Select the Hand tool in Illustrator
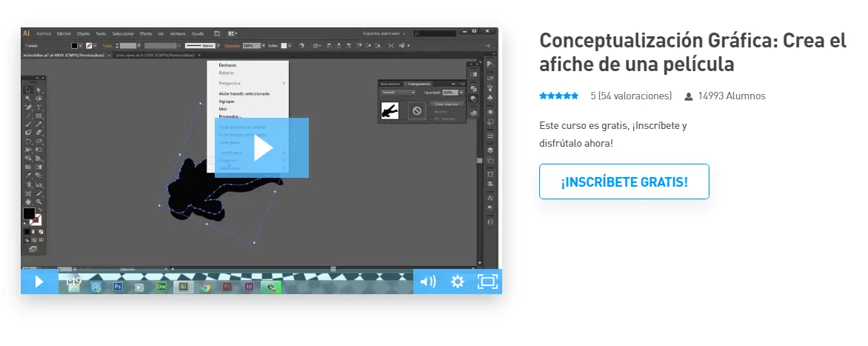The image size is (868, 346). click(x=28, y=202)
